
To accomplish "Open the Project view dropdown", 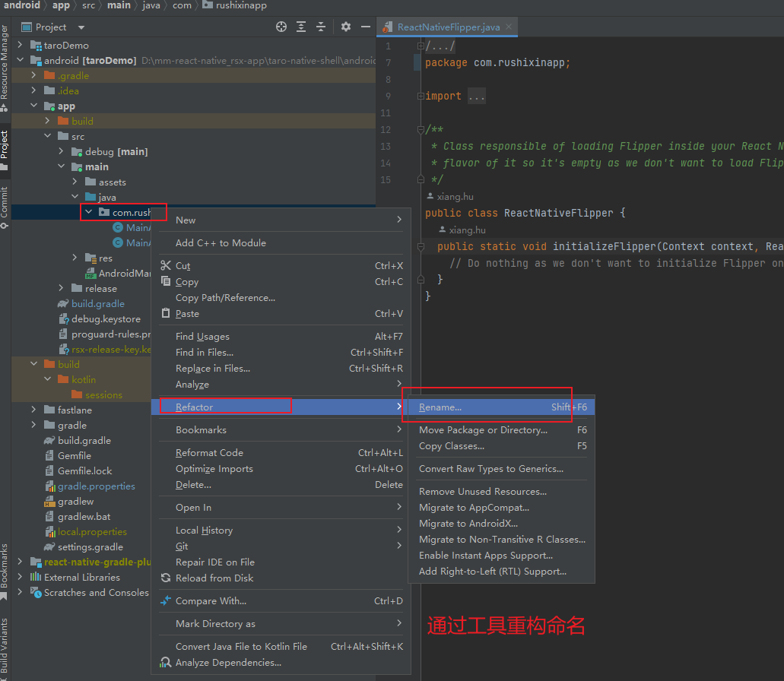I will pos(81,27).
